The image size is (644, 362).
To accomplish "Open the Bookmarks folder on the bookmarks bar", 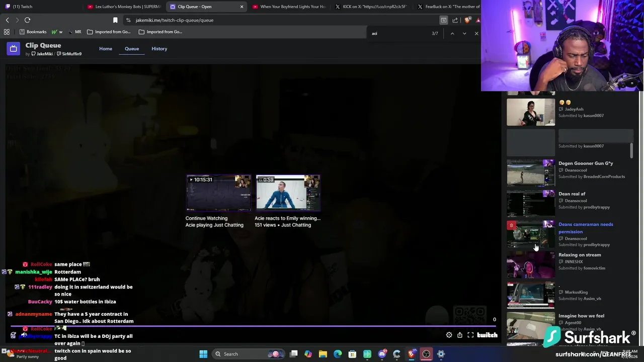I will (x=33, y=32).
